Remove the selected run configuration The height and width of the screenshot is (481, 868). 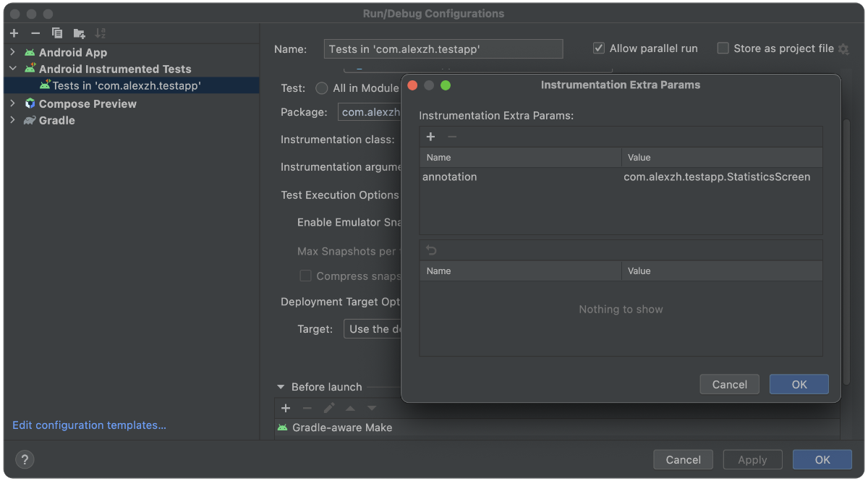click(x=35, y=33)
